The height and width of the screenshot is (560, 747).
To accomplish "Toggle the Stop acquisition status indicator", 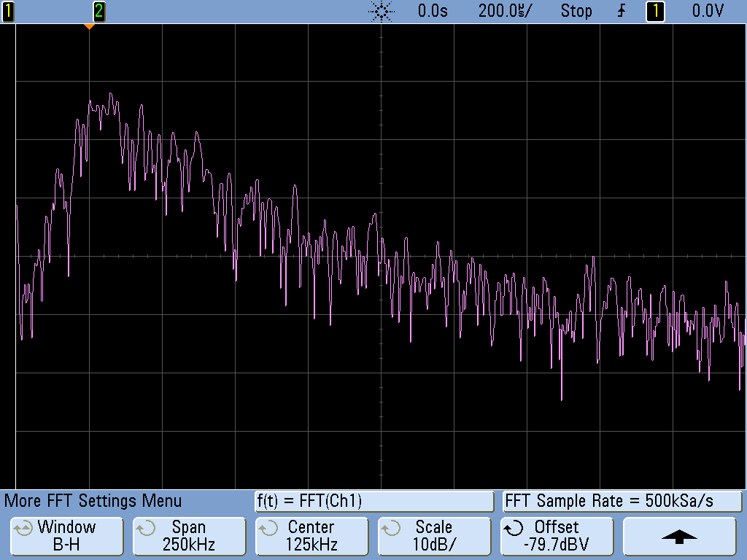I will tap(576, 11).
